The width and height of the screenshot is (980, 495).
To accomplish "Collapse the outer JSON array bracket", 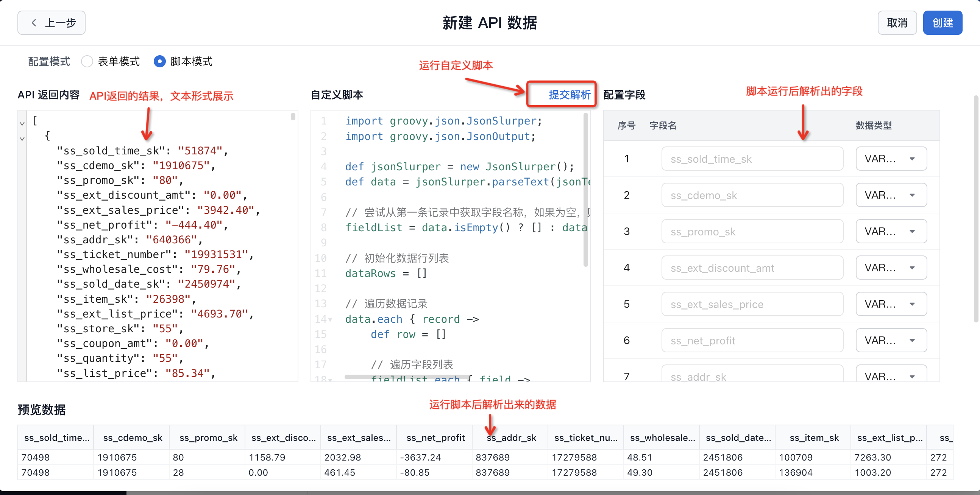I will (x=22, y=123).
